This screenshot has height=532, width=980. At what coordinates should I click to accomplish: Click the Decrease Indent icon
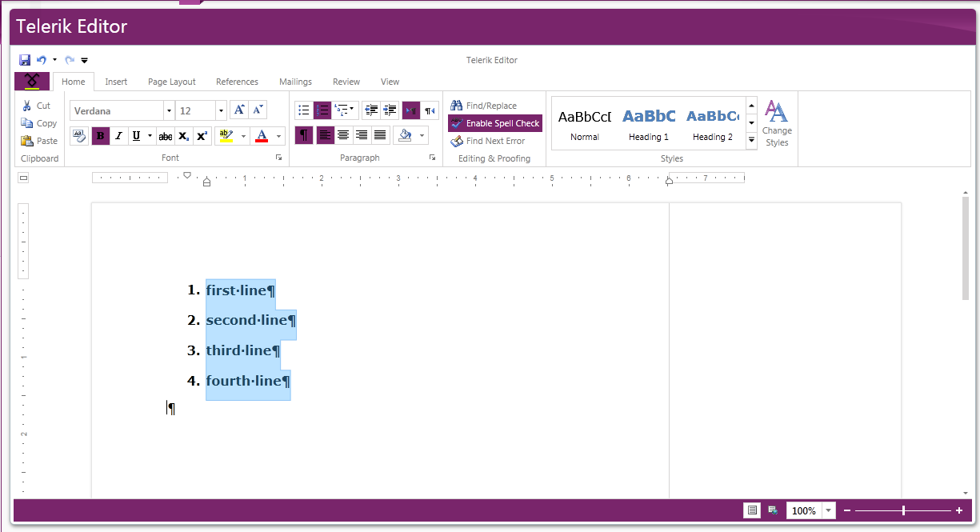(x=370, y=110)
